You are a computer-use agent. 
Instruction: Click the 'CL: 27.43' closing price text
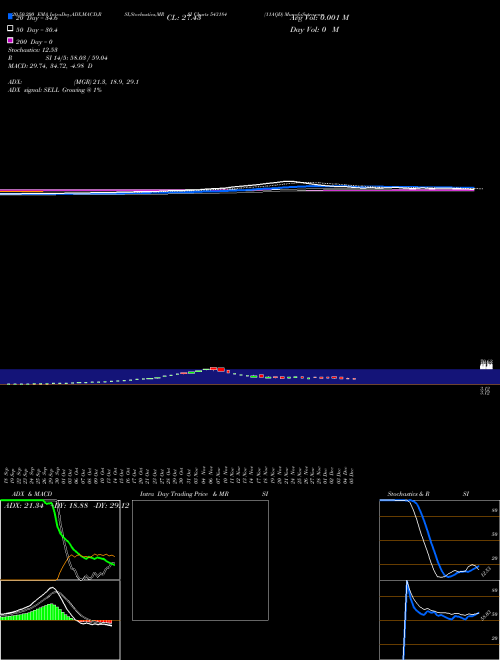[184, 18]
